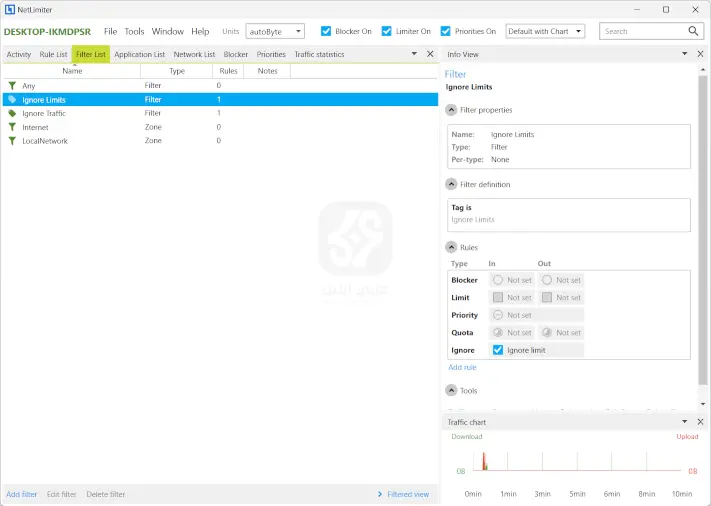Click the tag icon of Ignore Traffic

(x=12, y=113)
